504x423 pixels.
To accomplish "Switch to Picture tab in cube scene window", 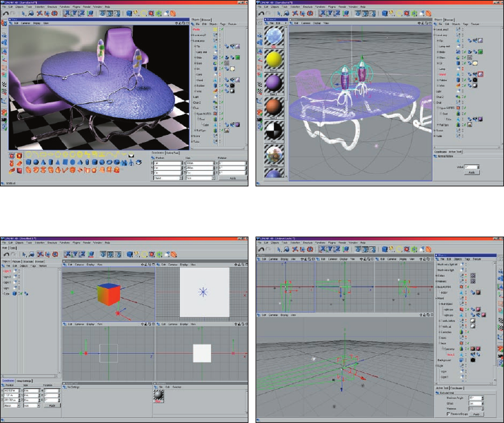I will [x=16, y=261].
